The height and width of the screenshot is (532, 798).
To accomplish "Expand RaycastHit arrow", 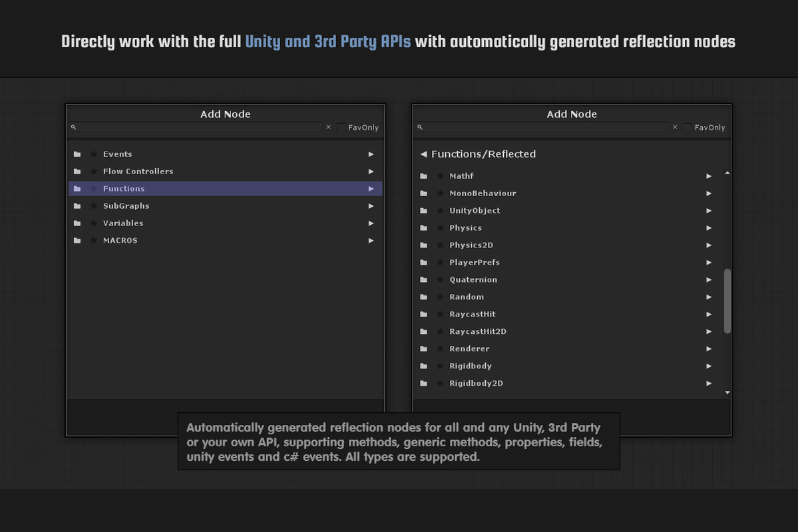I will click(709, 315).
